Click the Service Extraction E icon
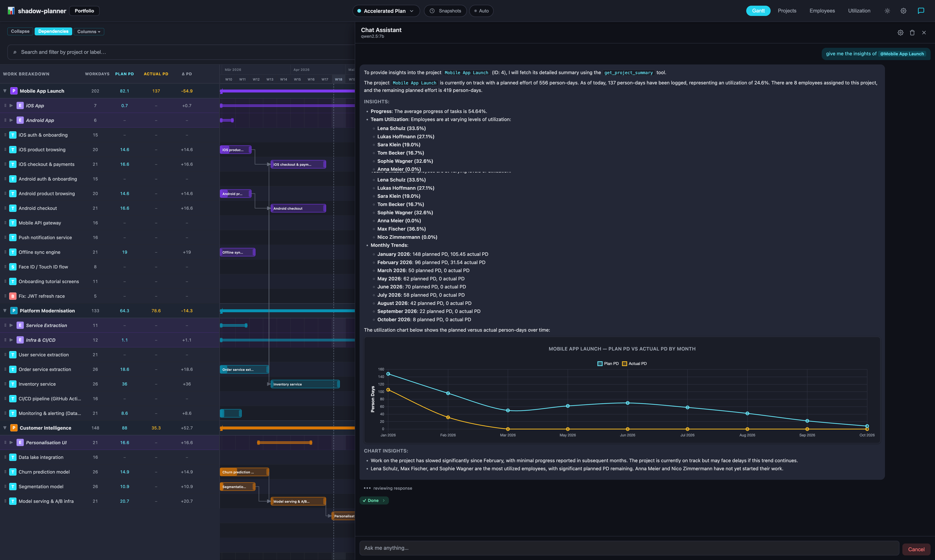The width and height of the screenshot is (935, 560). pyautogui.click(x=20, y=325)
